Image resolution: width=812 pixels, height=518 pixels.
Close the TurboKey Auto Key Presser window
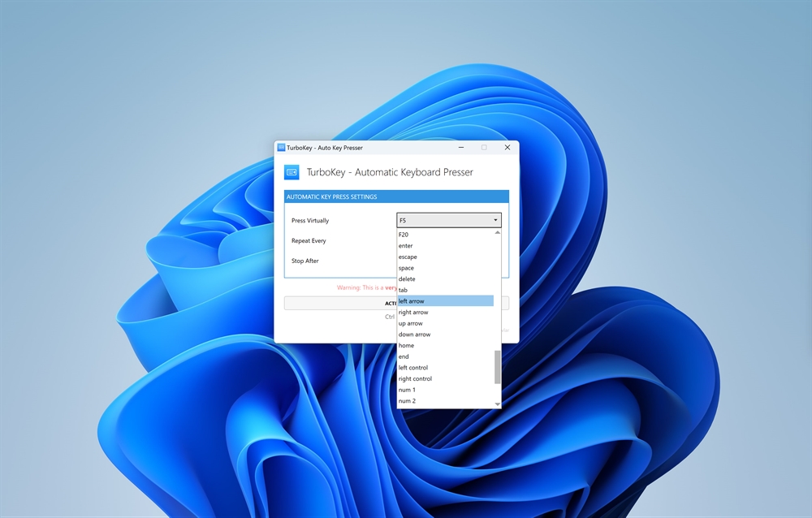pyautogui.click(x=508, y=148)
